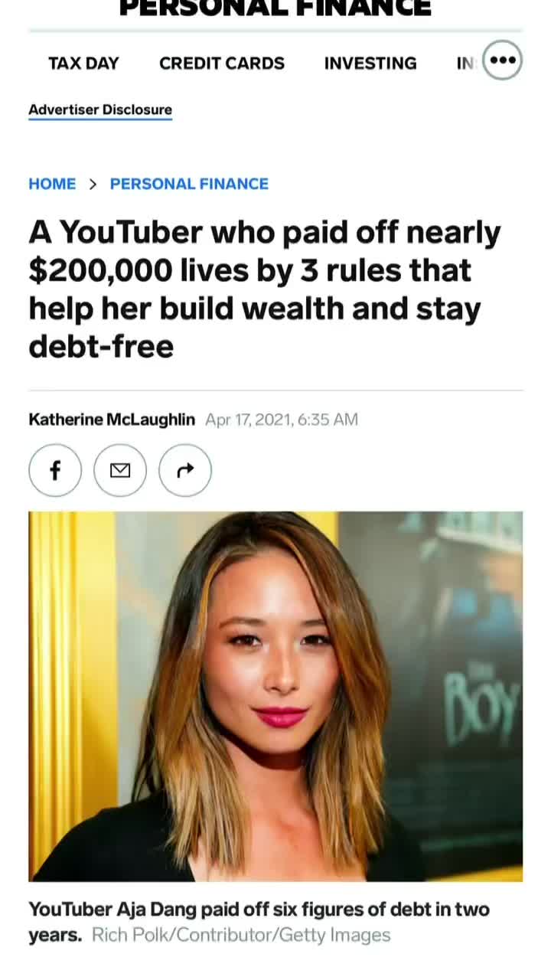Viewport: 551px width, 980px height.
Task: Email this article via envelope icon
Action: click(x=120, y=470)
